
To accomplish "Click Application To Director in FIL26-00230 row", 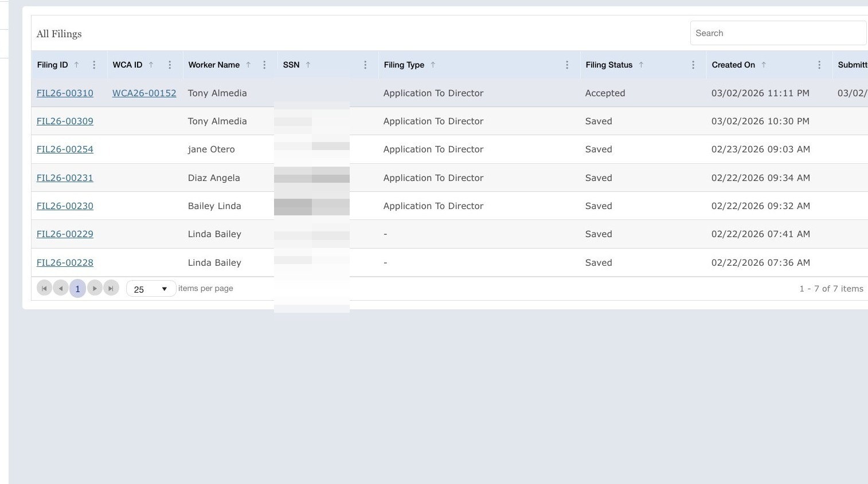I will (x=433, y=206).
